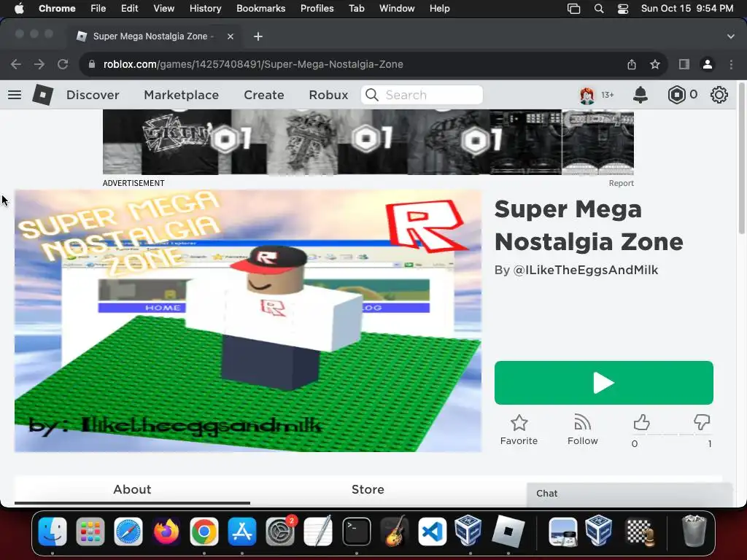The height and width of the screenshot is (560, 747).
Task: Click the game thumbnail image
Action: [x=248, y=321]
